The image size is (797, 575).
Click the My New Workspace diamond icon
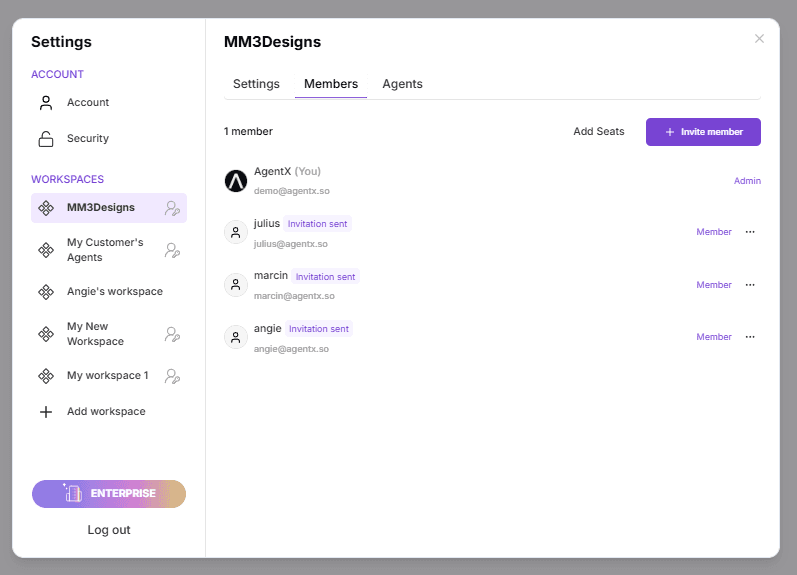click(46, 334)
